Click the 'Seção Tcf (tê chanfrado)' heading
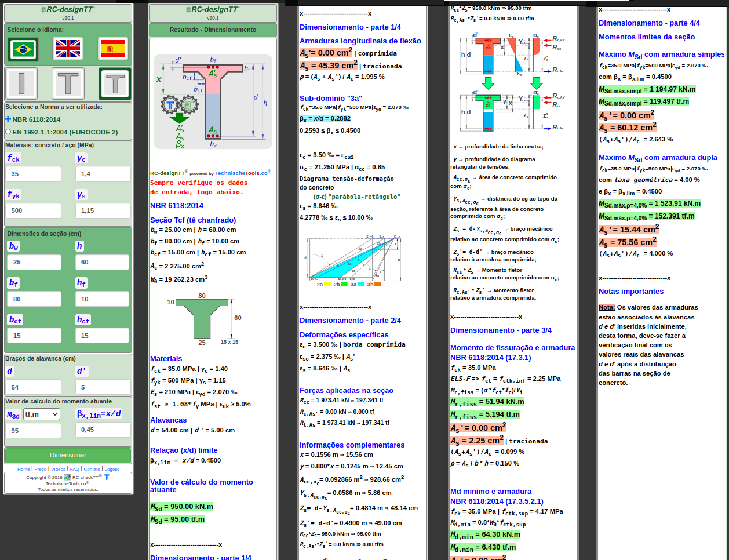The image size is (729, 560). pyautogui.click(x=193, y=220)
